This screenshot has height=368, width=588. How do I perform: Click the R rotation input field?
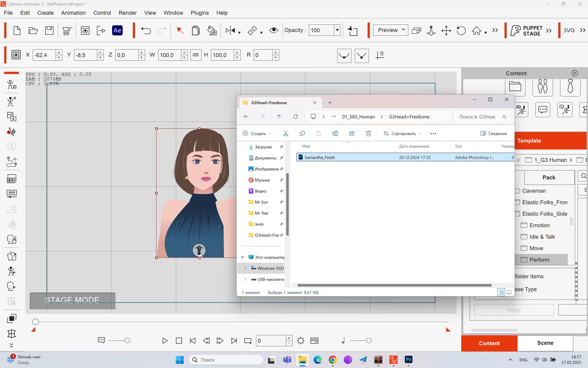(263, 55)
